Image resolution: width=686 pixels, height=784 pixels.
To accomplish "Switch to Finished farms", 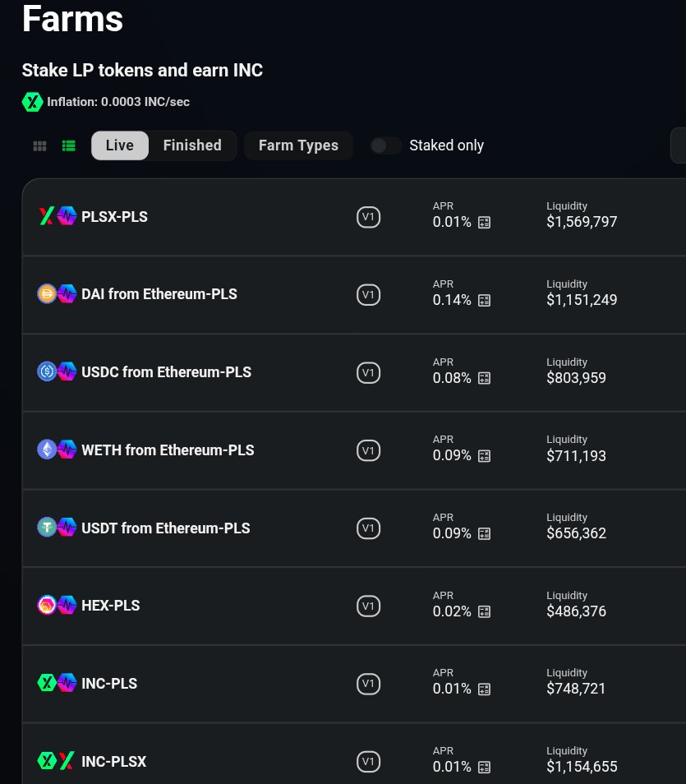I will (192, 145).
